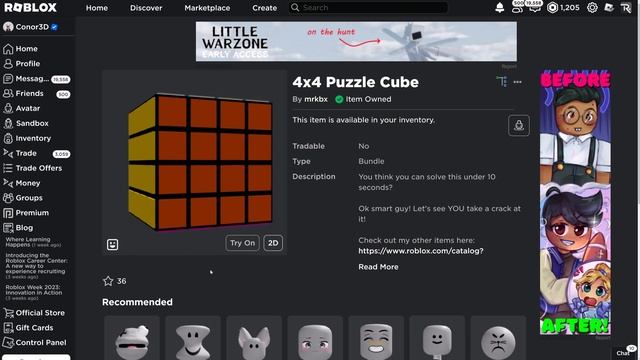Click the 4x4 Puzzle Cube preview
The image size is (640, 360).
pyautogui.click(x=195, y=162)
